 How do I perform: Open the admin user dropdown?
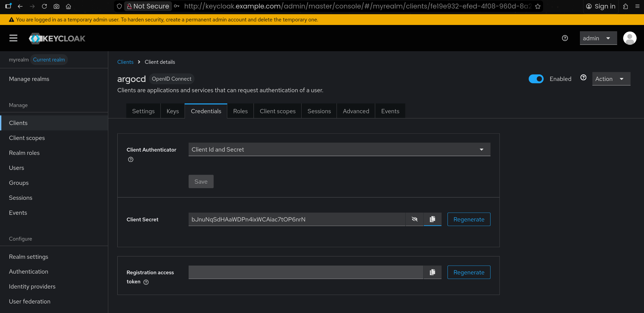click(x=598, y=38)
